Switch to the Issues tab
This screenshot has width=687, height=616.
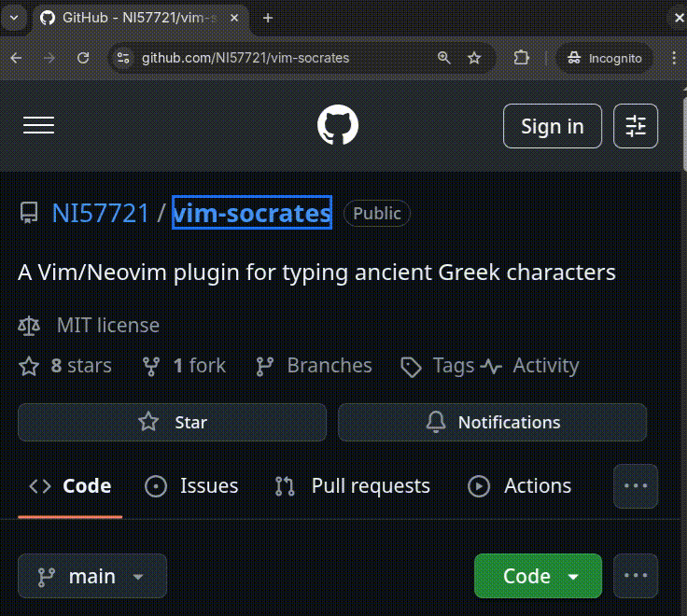192,486
